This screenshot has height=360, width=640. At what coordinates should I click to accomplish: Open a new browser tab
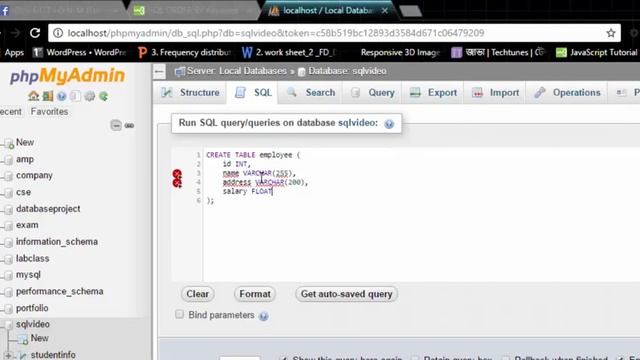tap(410, 11)
